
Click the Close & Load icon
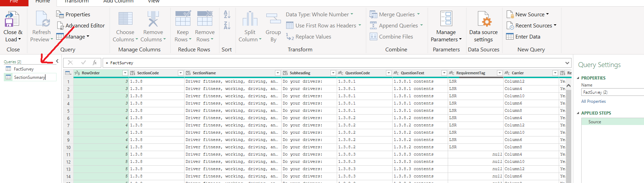[x=12, y=19]
